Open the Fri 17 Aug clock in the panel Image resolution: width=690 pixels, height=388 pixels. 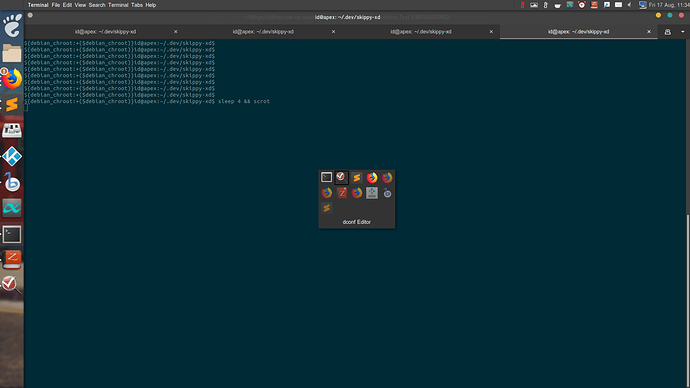(x=669, y=5)
